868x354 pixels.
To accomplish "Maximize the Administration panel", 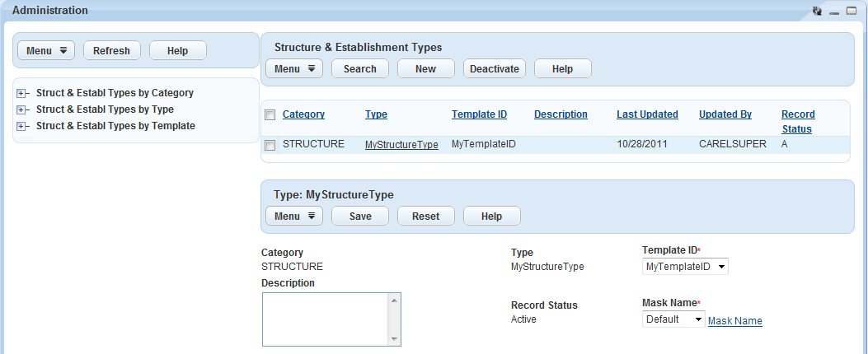I will click(x=852, y=11).
